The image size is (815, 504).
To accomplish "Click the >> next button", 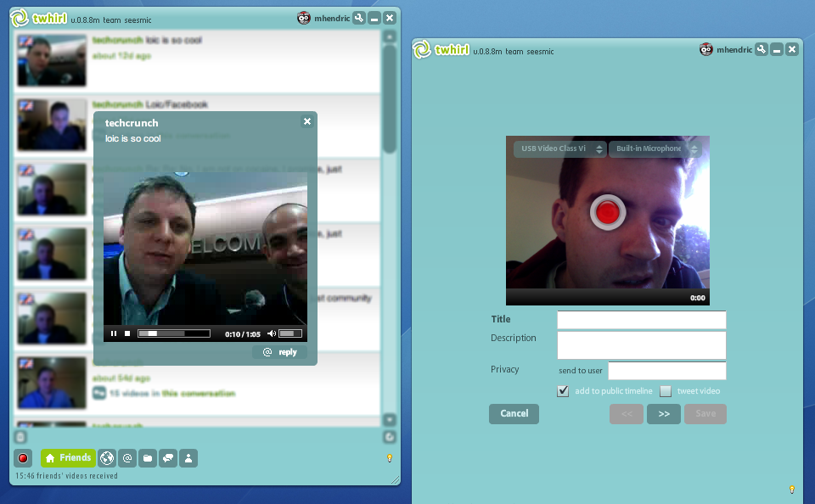I will tap(664, 413).
